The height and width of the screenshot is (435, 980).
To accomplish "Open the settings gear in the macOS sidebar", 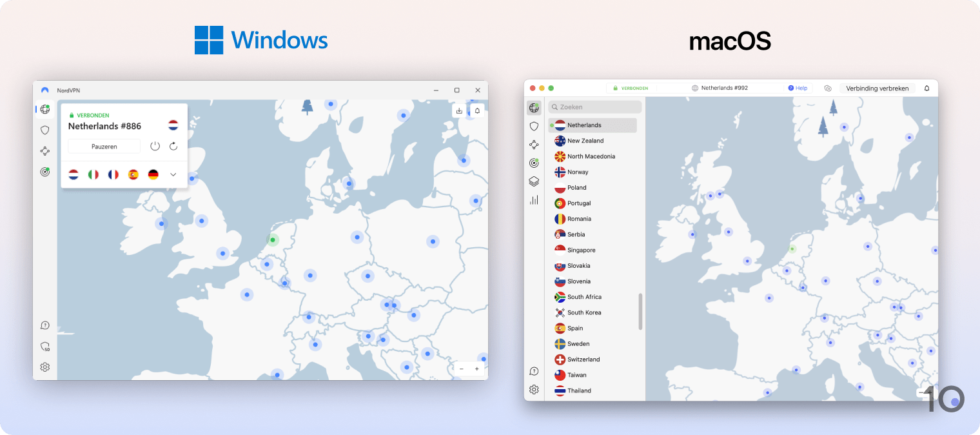I will [534, 389].
